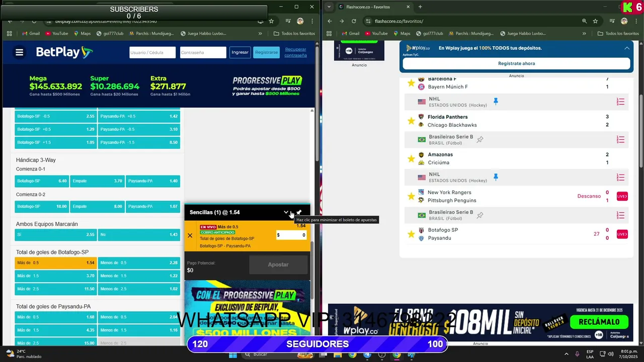Choose Sí at 2.55 for Ambos Equipos Marcarán

(x=56, y=235)
